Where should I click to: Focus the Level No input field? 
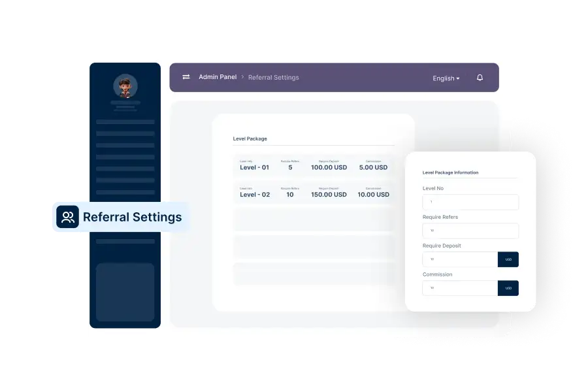pyautogui.click(x=470, y=202)
